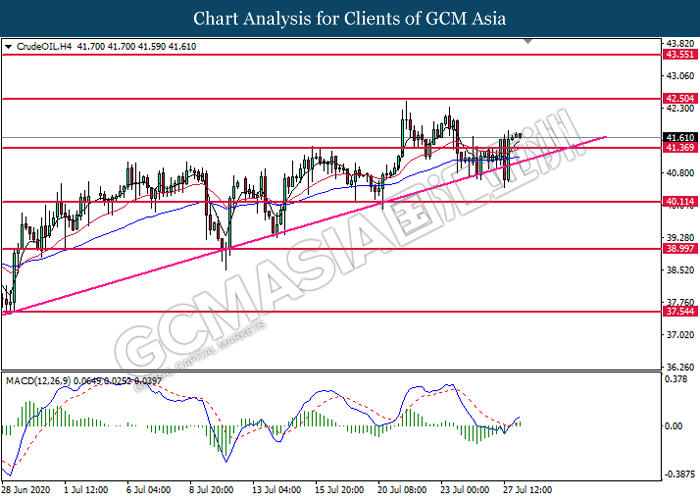Click the 43.820 price axis value

coord(680,44)
